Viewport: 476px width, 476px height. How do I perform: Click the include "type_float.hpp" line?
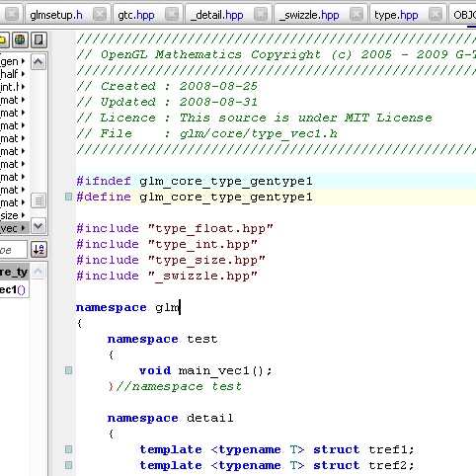pyautogui.click(x=175, y=228)
